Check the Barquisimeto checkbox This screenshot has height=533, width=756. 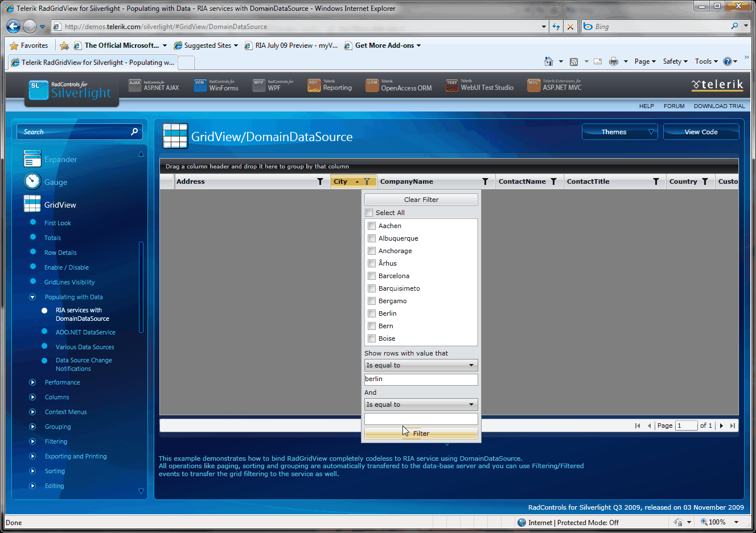point(372,288)
